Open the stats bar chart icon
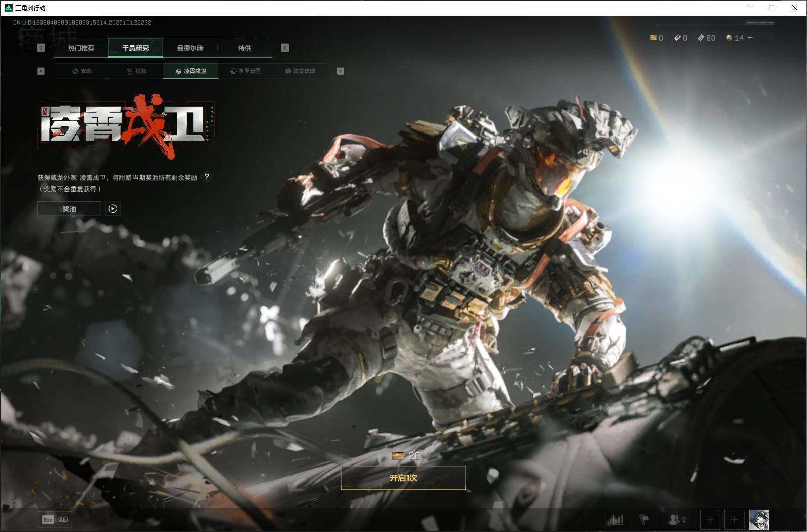 coord(618,519)
